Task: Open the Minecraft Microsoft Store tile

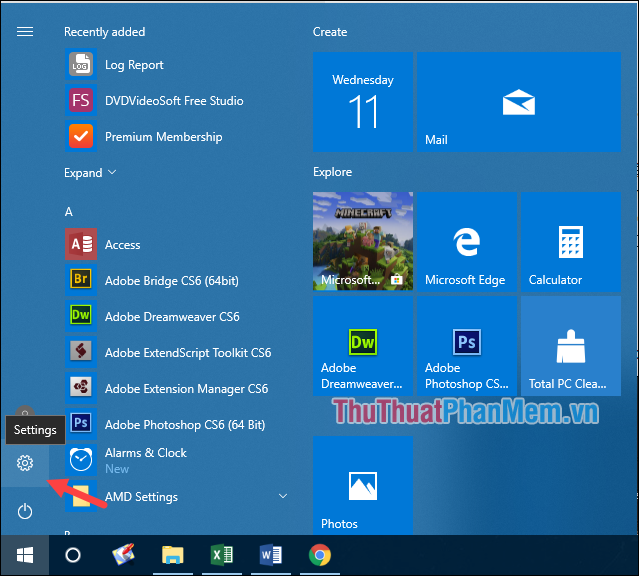Action: tap(363, 241)
